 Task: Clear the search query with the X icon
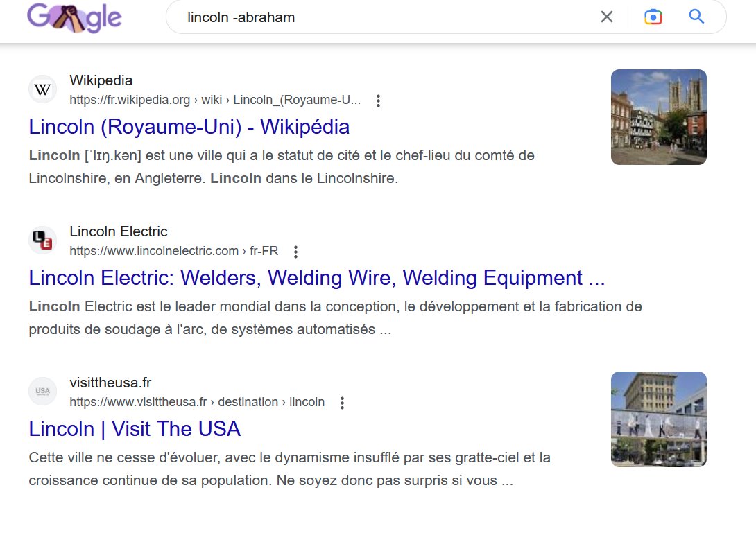click(x=607, y=17)
